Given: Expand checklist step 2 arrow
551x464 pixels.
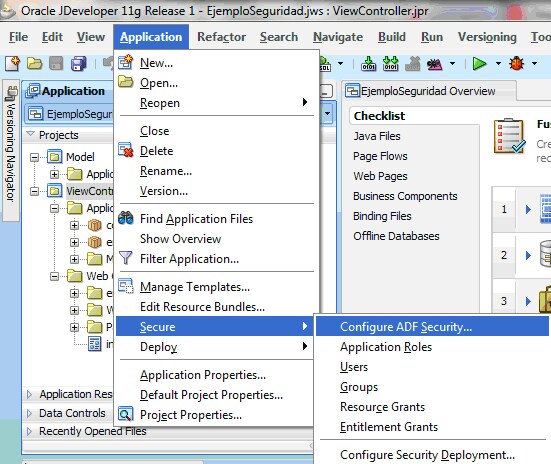Looking at the screenshot, I should tap(528, 255).
